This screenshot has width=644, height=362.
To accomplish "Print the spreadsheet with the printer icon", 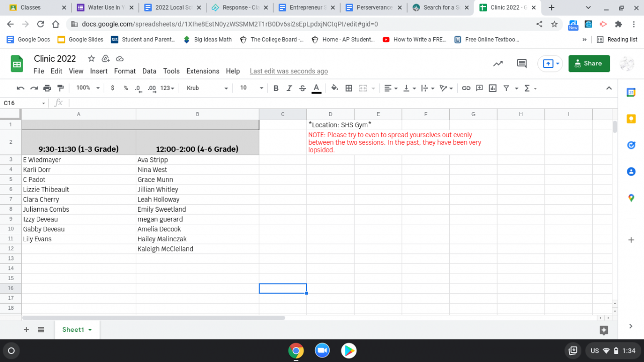I will (x=47, y=88).
